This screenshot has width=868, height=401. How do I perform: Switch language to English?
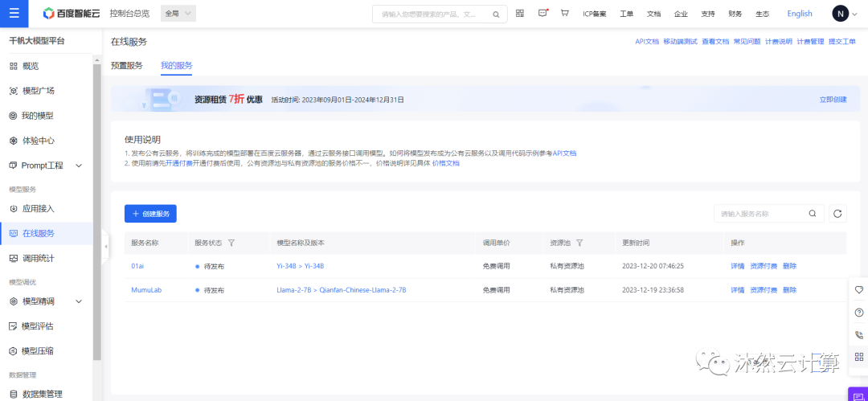pyautogui.click(x=800, y=14)
